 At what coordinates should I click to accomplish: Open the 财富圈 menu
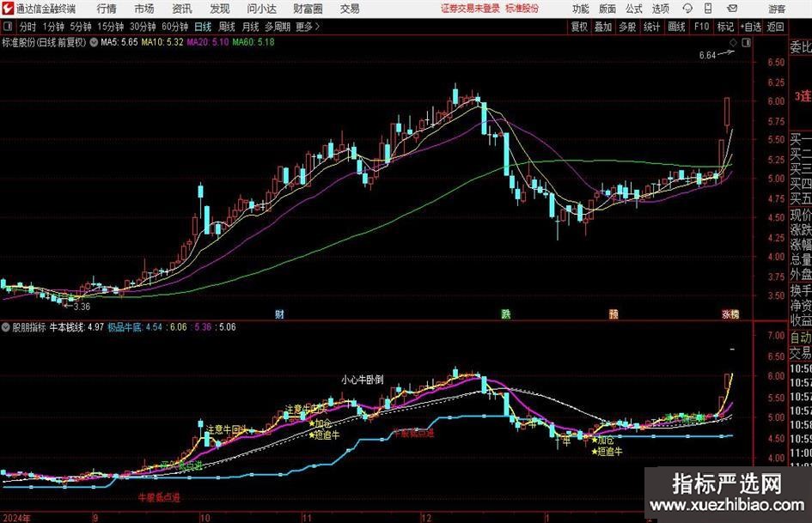tap(308, 9)
